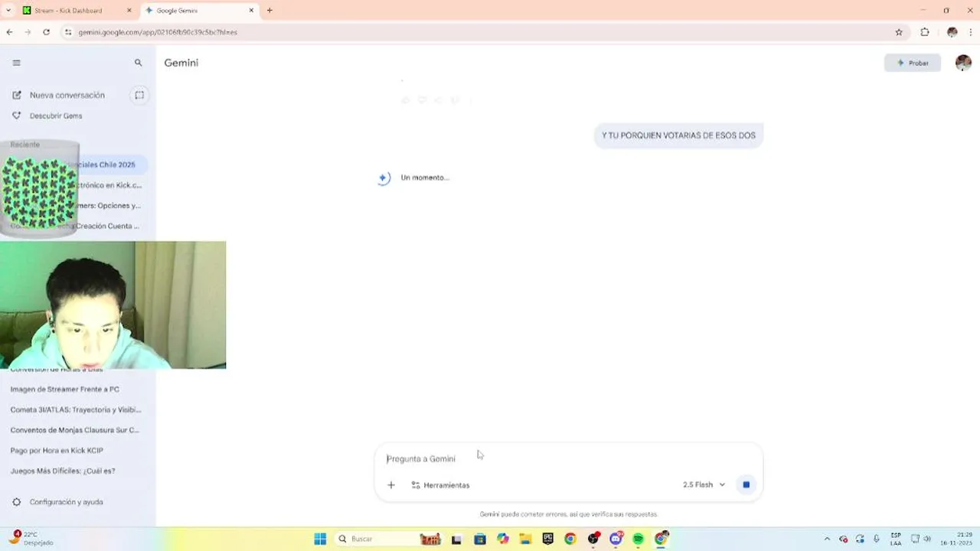Click the microphone tray icon
Screen dimensions: 980x551
coord(877,539)
